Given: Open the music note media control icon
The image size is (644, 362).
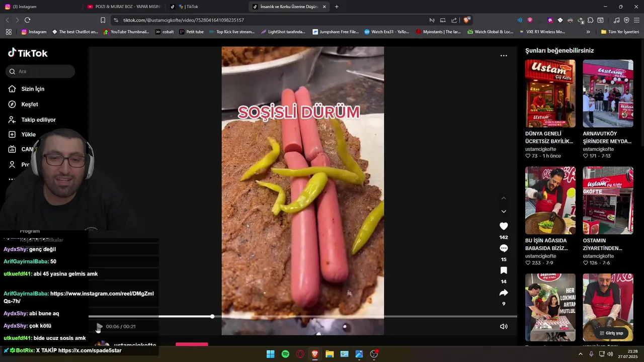Looking at the screenshot, I should [617, 20].
